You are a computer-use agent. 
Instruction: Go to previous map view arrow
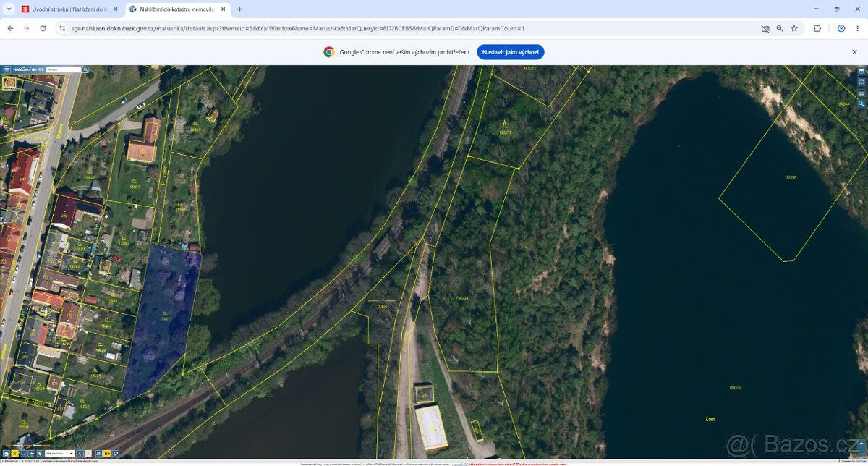point(80,454)
